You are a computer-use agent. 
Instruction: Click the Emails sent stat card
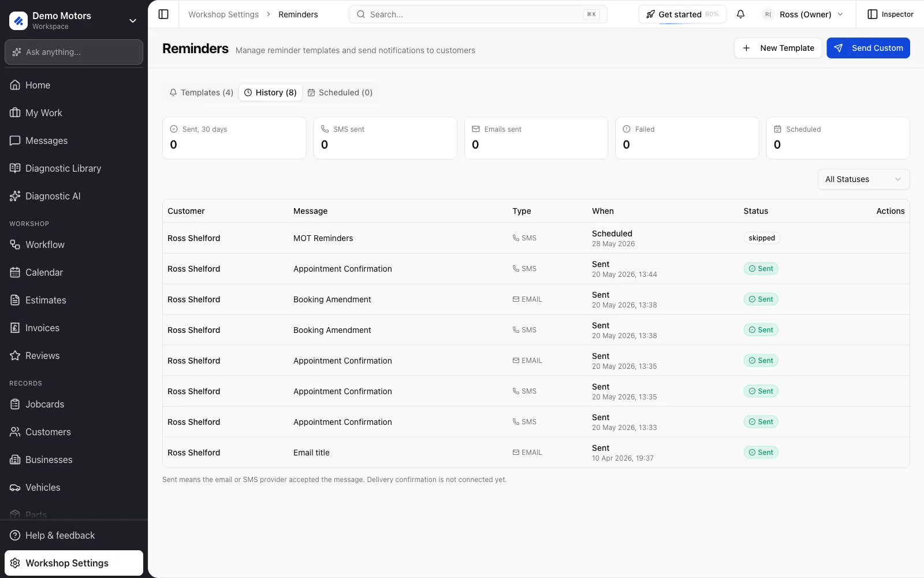536,138
